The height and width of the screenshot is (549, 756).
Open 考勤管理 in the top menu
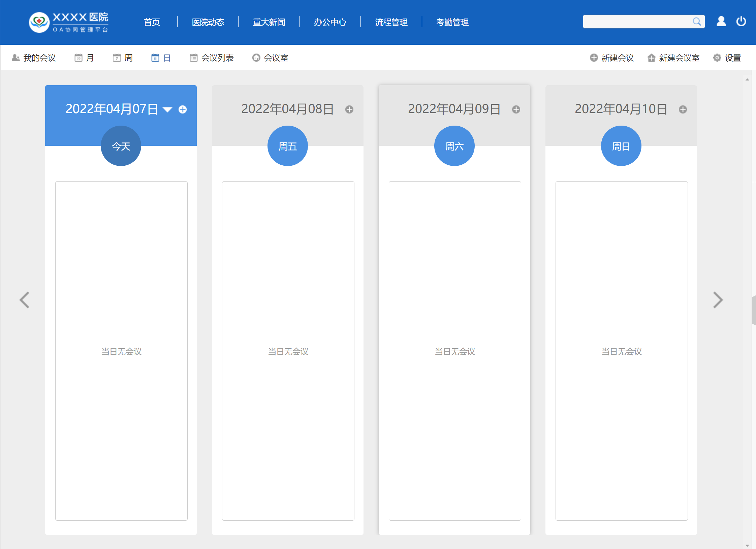(x=452, y=22)
